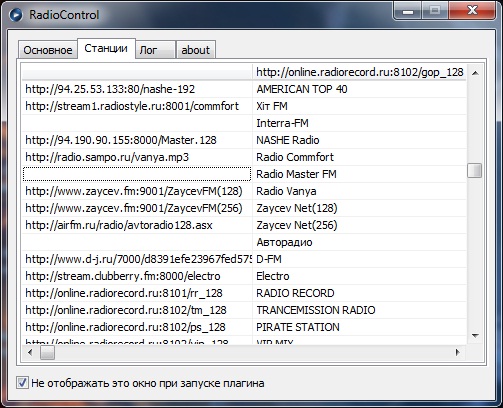503x408 pixels.
Task: Select the empty URL cell beside Radio Master FM
Action: coord(137,174)
